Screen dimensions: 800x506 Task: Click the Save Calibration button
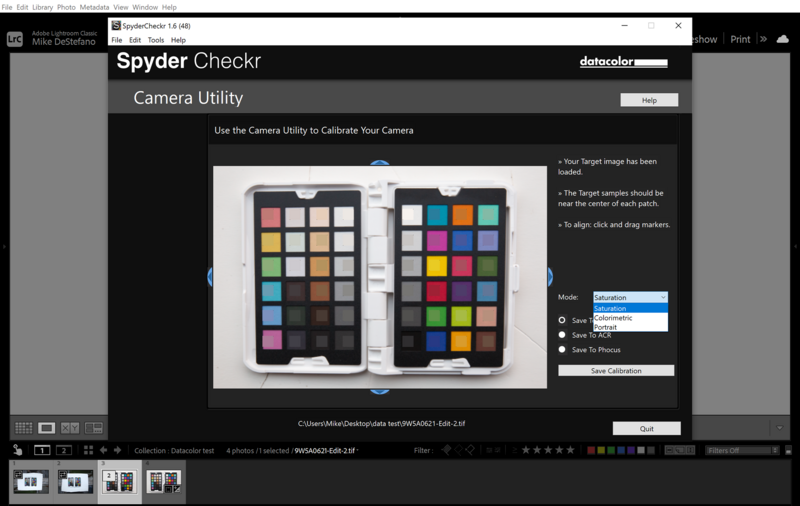[616, 371]
